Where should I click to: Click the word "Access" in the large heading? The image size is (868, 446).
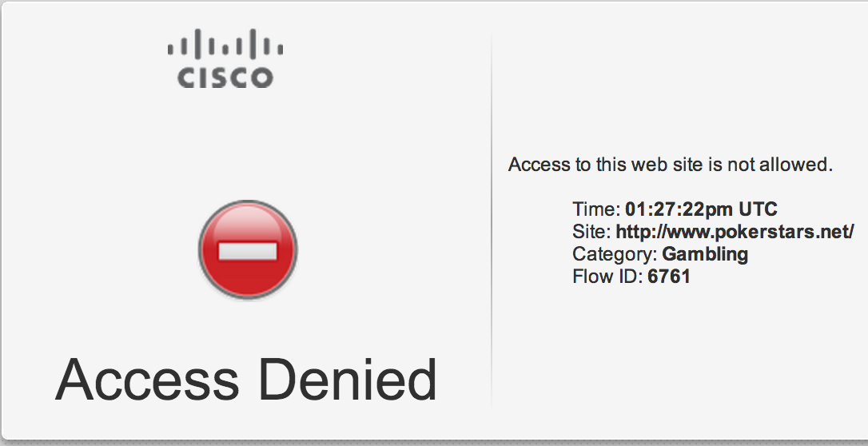(x=146, y=379)
